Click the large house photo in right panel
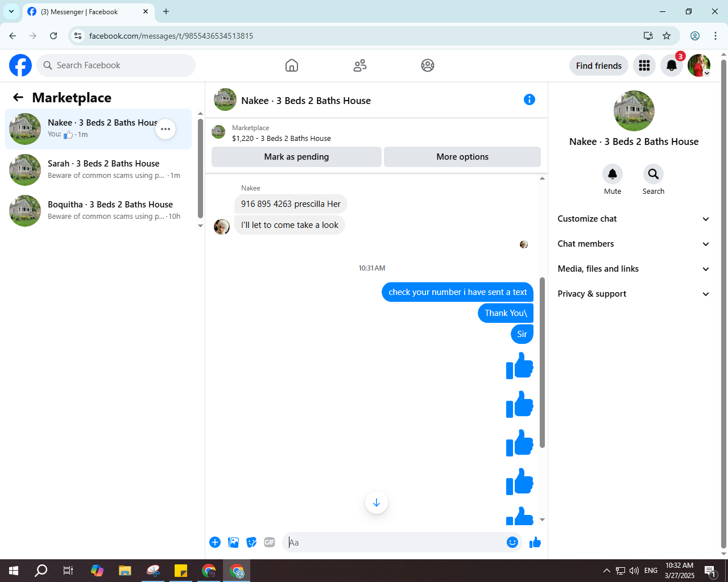 tap(634, 111)
